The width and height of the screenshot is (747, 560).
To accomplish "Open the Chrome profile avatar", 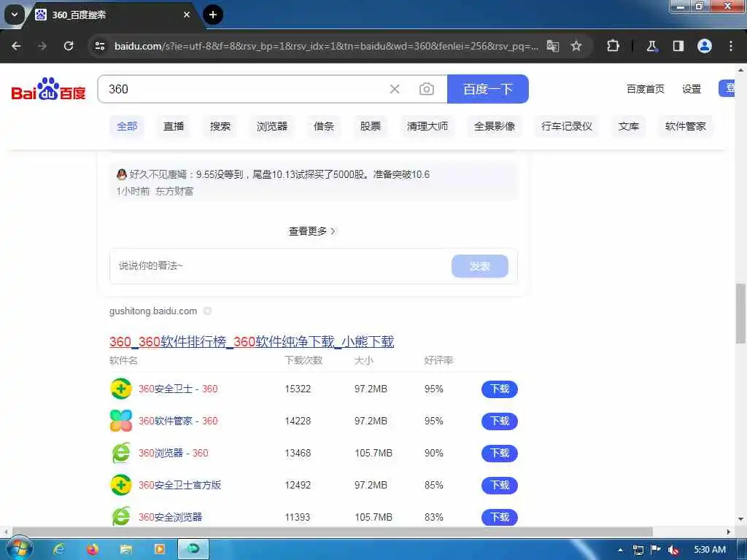I will coord(705,46).
